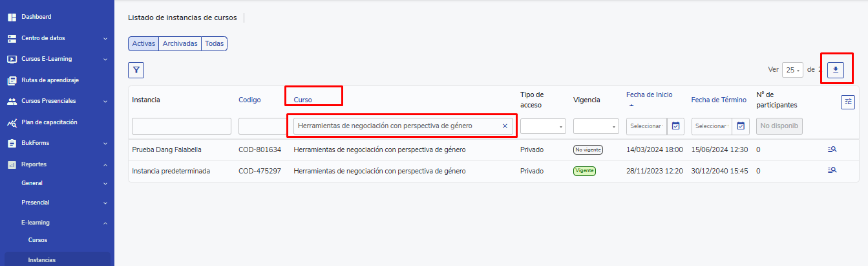Open the Dashboard sidebar item

coord(36,17)
